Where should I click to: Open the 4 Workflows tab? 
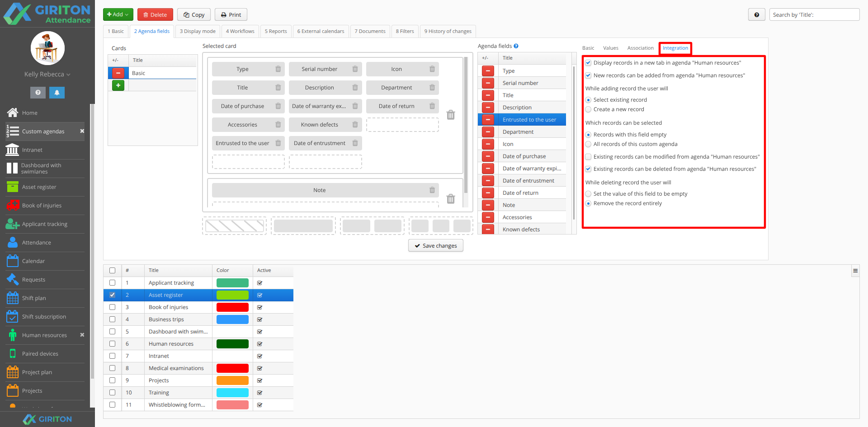coord(240,31)
